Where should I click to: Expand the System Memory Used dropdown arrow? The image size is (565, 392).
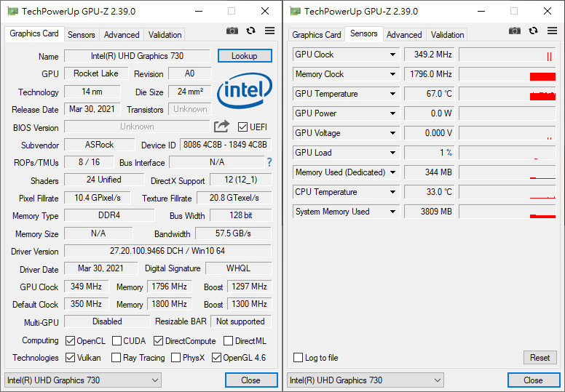pos(392,212)
